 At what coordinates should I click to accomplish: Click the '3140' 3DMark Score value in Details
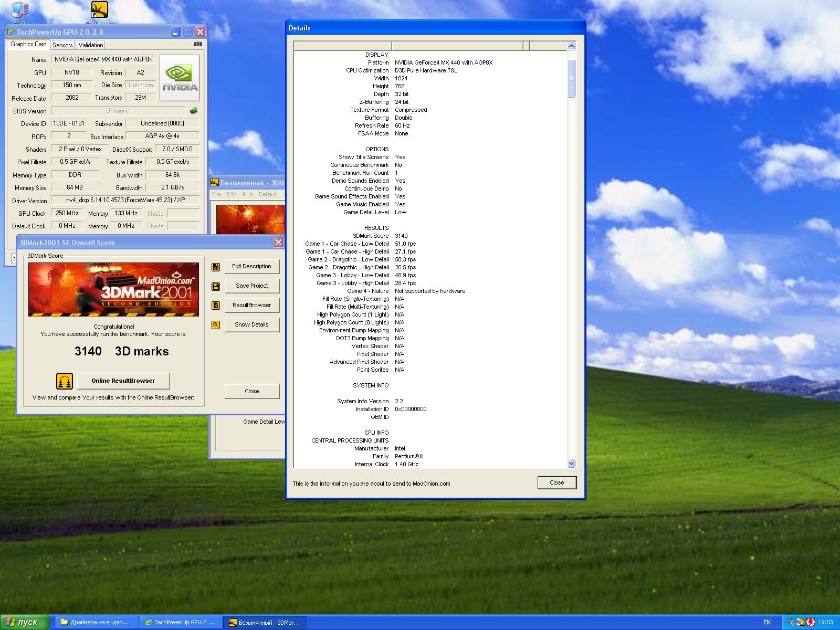coord(401,236)
